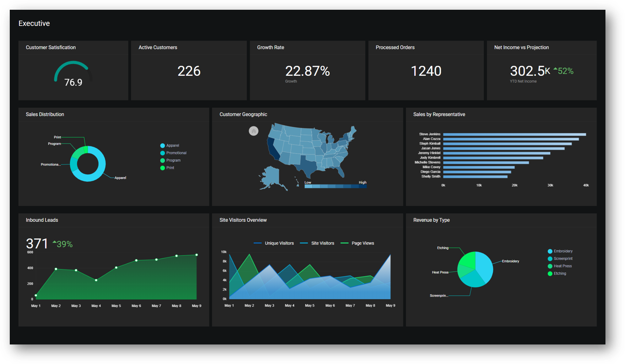Open the Active Customers 226 card
Screen dimensions: 625x364
(188, 71)
